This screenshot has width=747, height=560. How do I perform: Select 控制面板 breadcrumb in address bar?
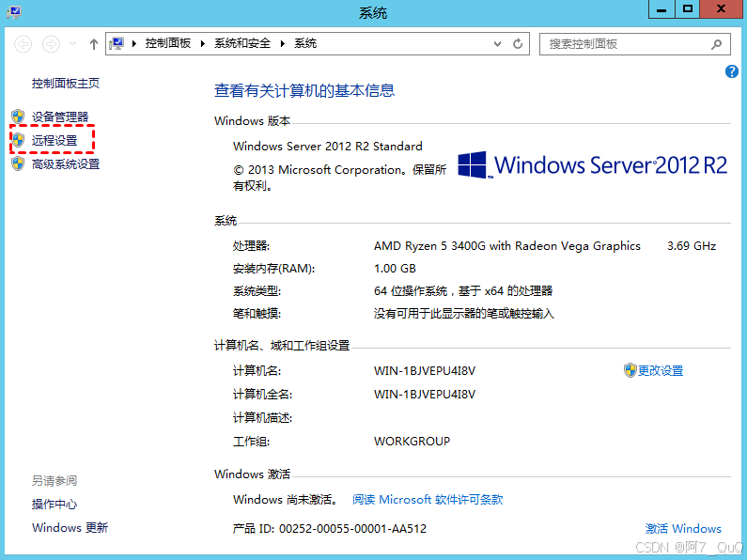[x=168, y=43]
